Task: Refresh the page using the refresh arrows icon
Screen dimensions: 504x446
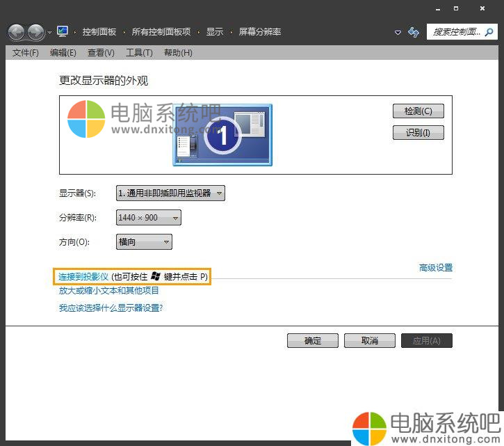Action: pyautogui.click(x=414, y=32)
